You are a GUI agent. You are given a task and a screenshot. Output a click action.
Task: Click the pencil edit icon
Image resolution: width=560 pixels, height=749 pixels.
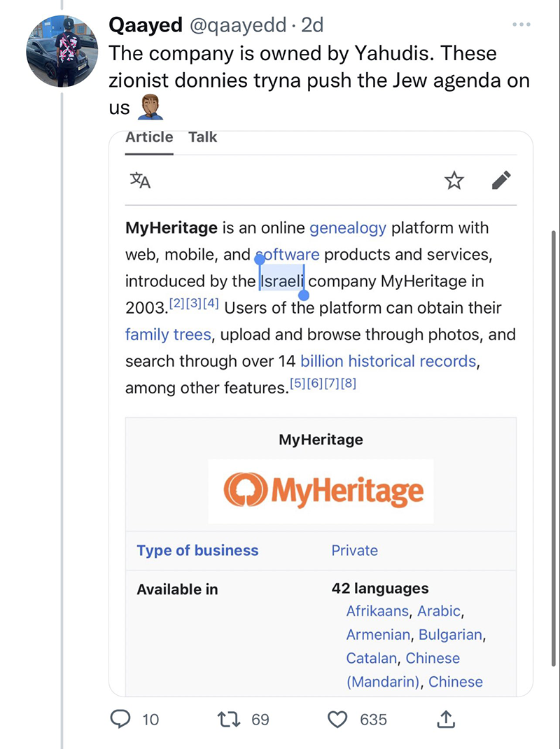click(x=501, y=180)
